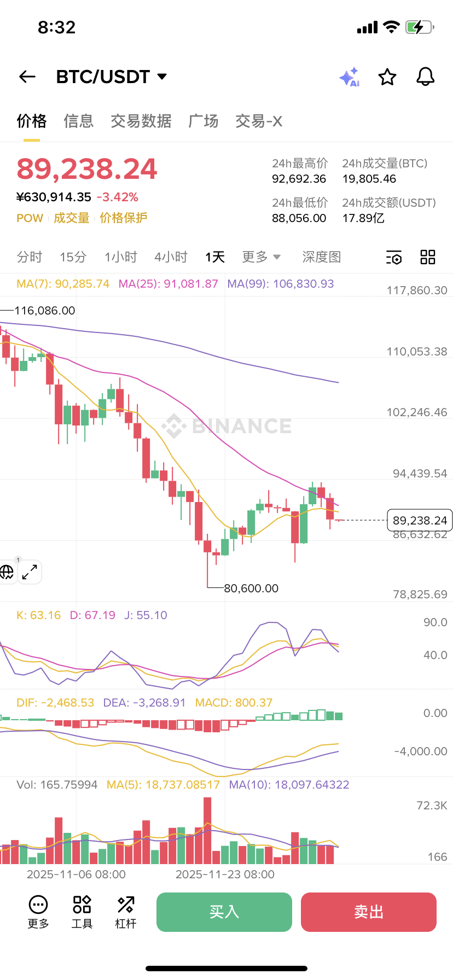Open the four-square grid layout icon
This screenshot has width=453, height=980.
pos(428,257)
